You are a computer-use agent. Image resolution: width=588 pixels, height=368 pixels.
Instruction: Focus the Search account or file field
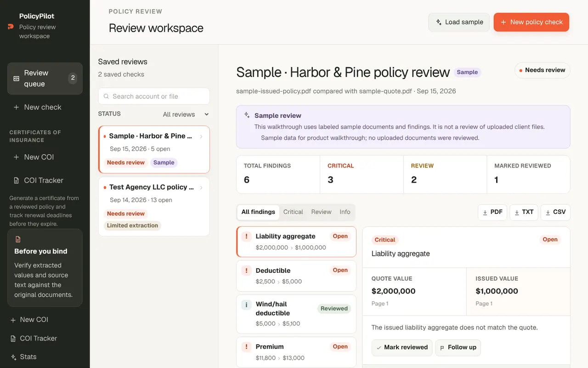click(154, 96)
